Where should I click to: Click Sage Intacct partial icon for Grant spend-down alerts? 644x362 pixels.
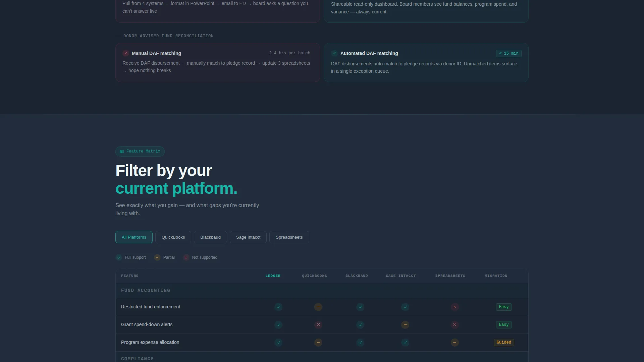405,325
